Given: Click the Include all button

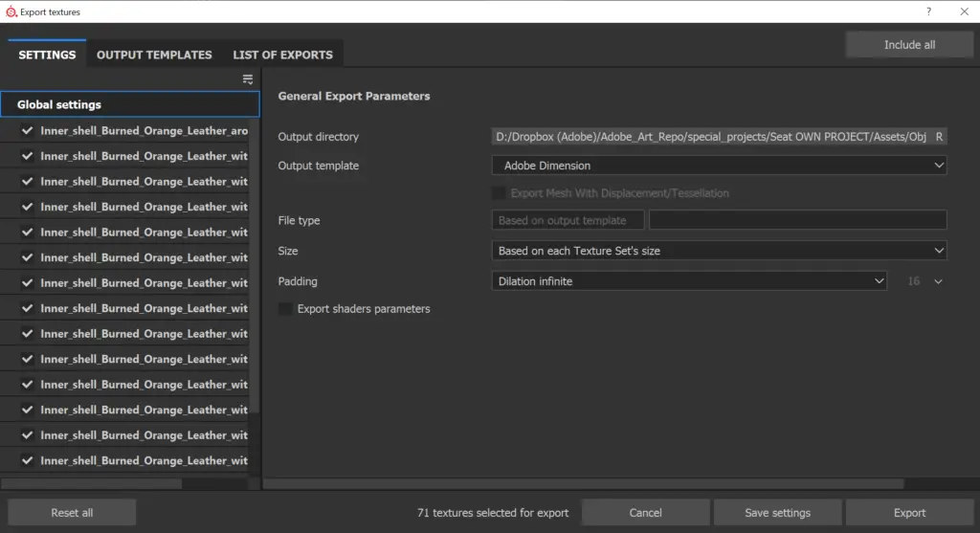Looking at the screenshot, I should (909, 44).
